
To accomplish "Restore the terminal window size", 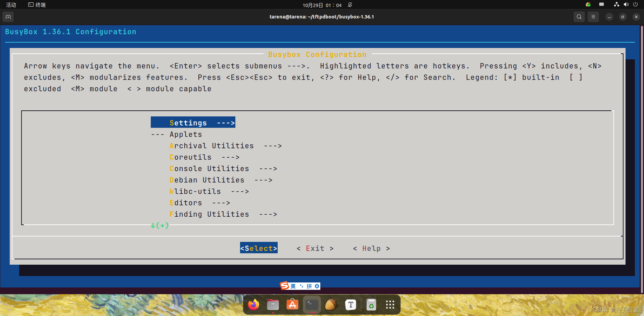I will [x=623, y=17].
